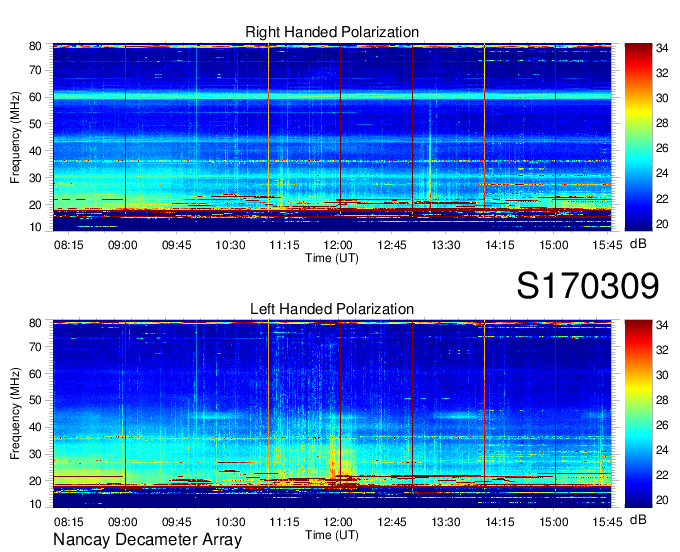Click 'Frequency (MHz)' axis label of the lower plot
This screenshot has height=552, width=680.
click(x=15, y=414)
